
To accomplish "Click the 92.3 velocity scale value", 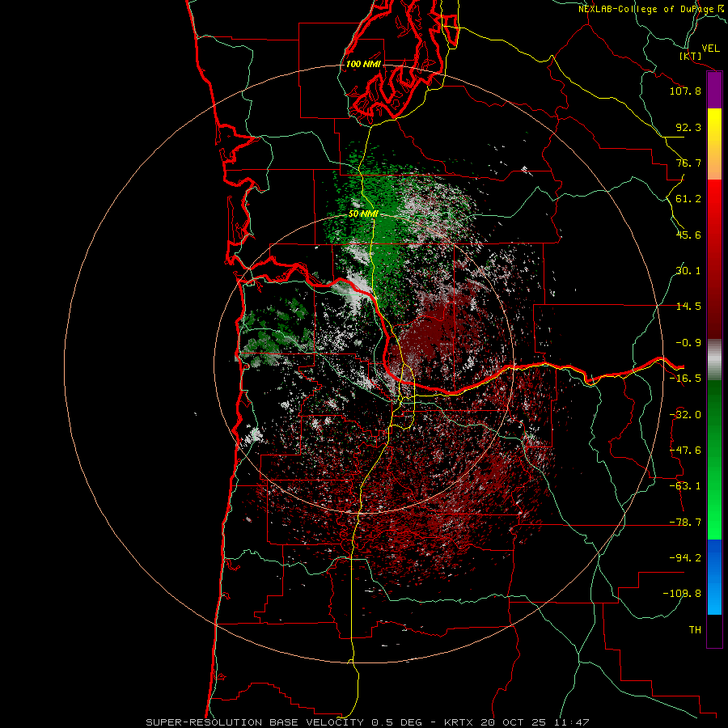I will (688, 127).
